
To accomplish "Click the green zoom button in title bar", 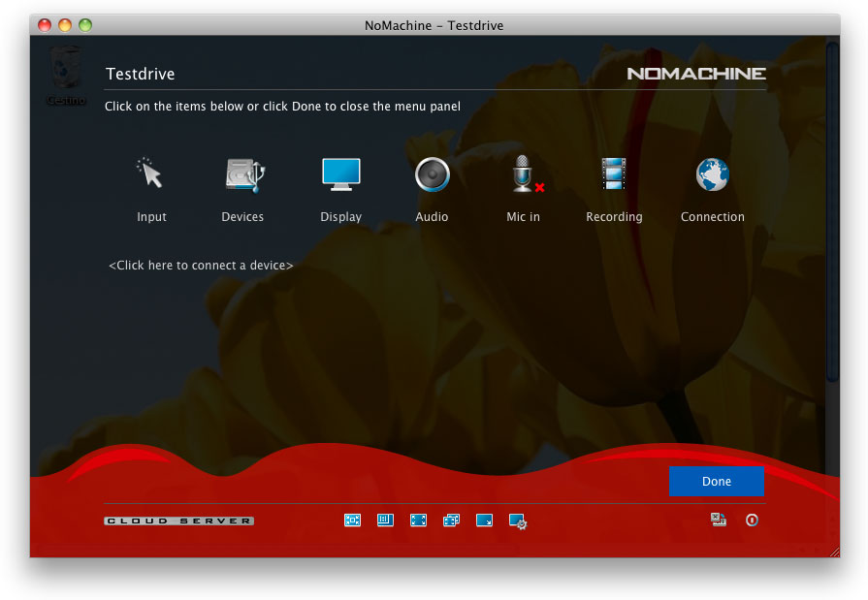I will (x=85, y=25).
